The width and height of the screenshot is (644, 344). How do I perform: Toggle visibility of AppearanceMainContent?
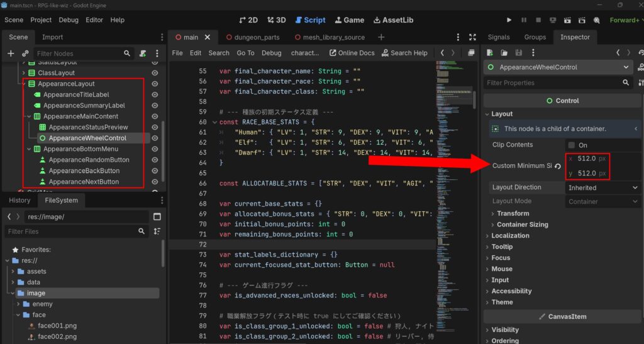click(x=155, y=116)
